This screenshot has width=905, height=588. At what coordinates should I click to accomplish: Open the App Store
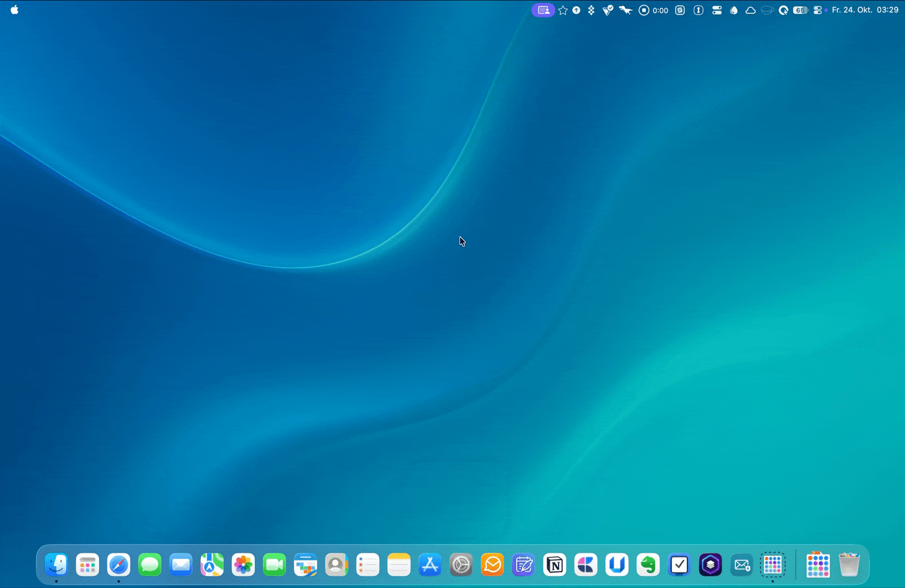(430, 565)
